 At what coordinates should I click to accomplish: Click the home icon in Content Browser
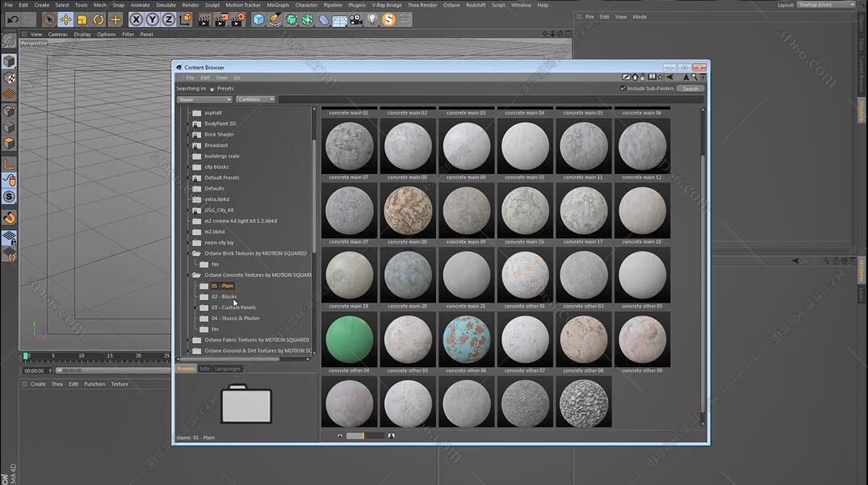point(635,77)
